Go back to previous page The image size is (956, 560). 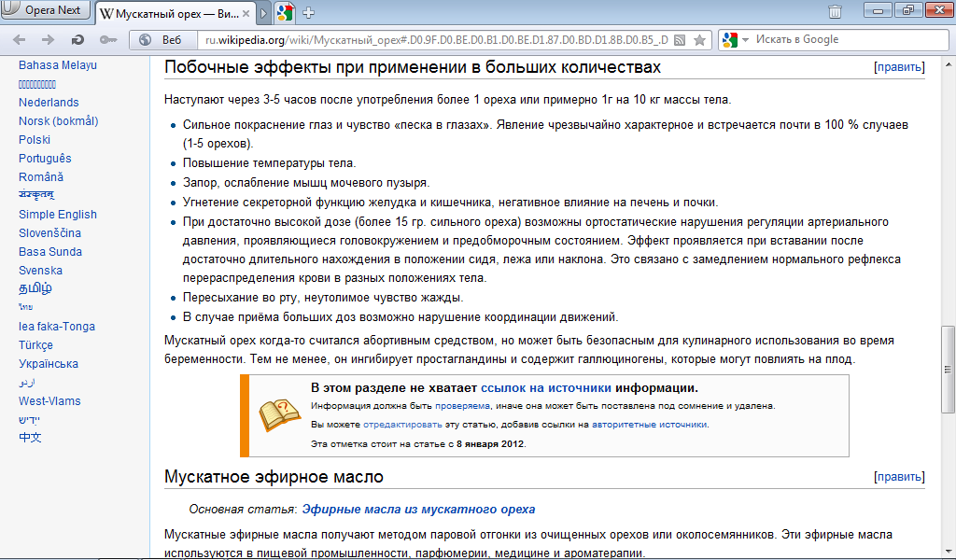click(20, 40)
